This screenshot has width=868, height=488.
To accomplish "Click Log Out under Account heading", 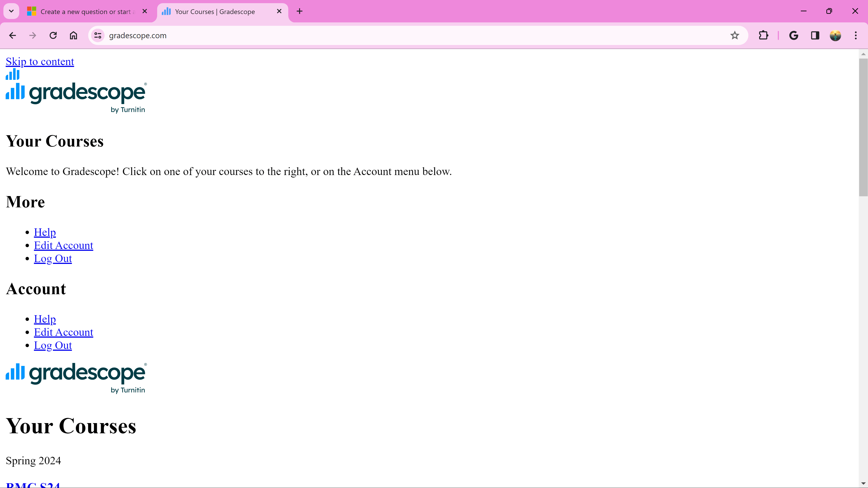I will click(x=53, y=346).
